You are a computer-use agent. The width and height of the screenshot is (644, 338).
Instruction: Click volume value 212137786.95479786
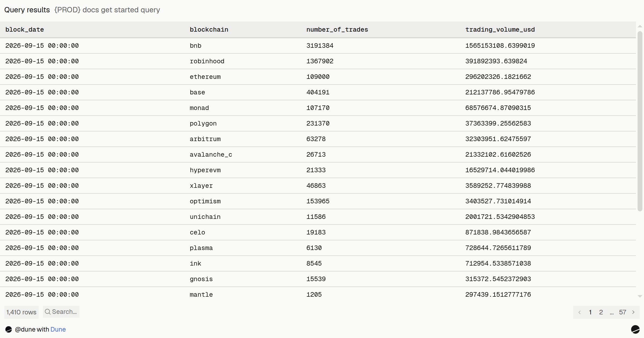[500, 92]
